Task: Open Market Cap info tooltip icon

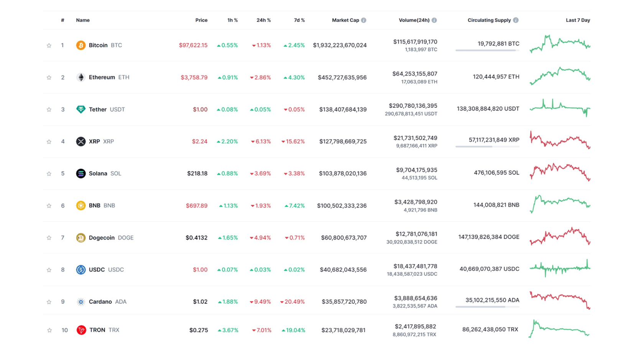Action: tap(363, 20)
